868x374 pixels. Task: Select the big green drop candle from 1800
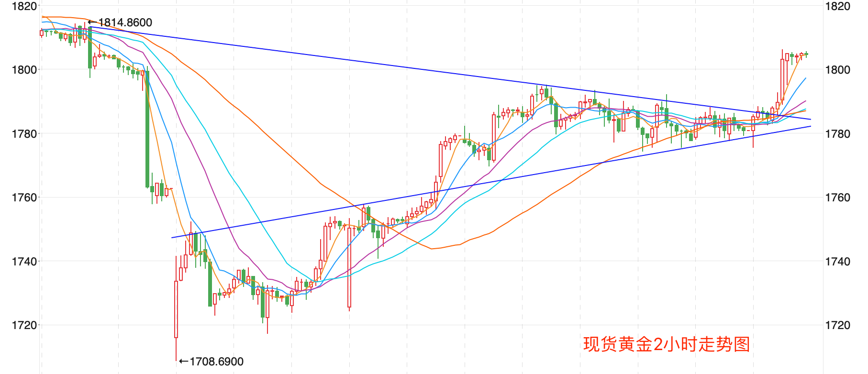pos(147,129)
